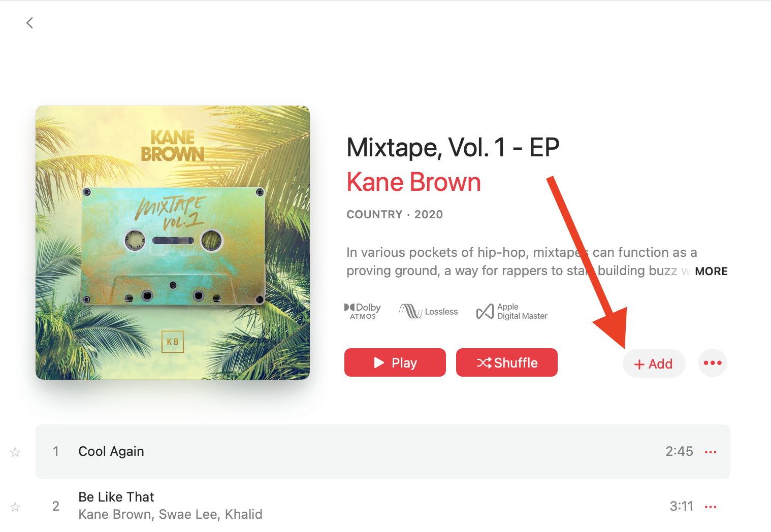
Task: Open the album's three-dot more menu
Action: [713, 363]
